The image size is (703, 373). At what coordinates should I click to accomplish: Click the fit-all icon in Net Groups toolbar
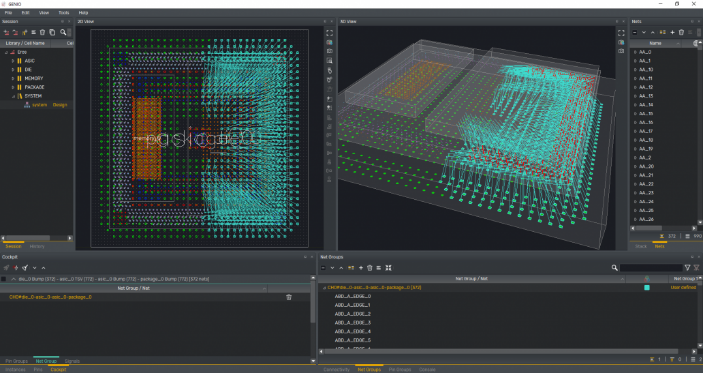[x=388, y=268]
